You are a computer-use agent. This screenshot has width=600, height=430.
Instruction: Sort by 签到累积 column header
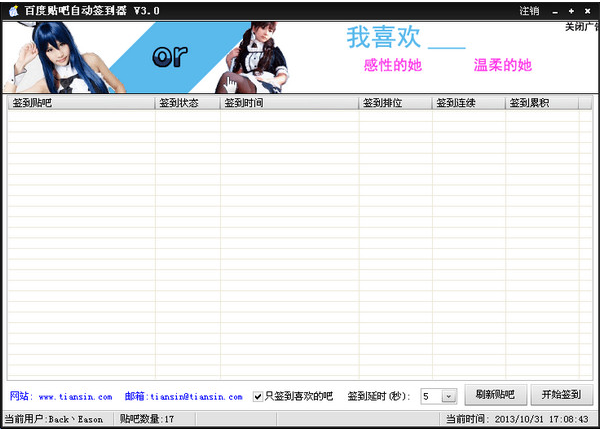click(x=542, y=103)
